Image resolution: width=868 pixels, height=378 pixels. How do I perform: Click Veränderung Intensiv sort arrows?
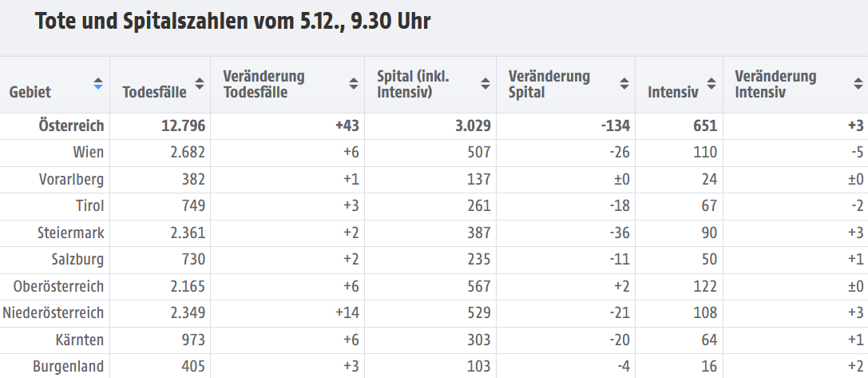tap(858, 84)
